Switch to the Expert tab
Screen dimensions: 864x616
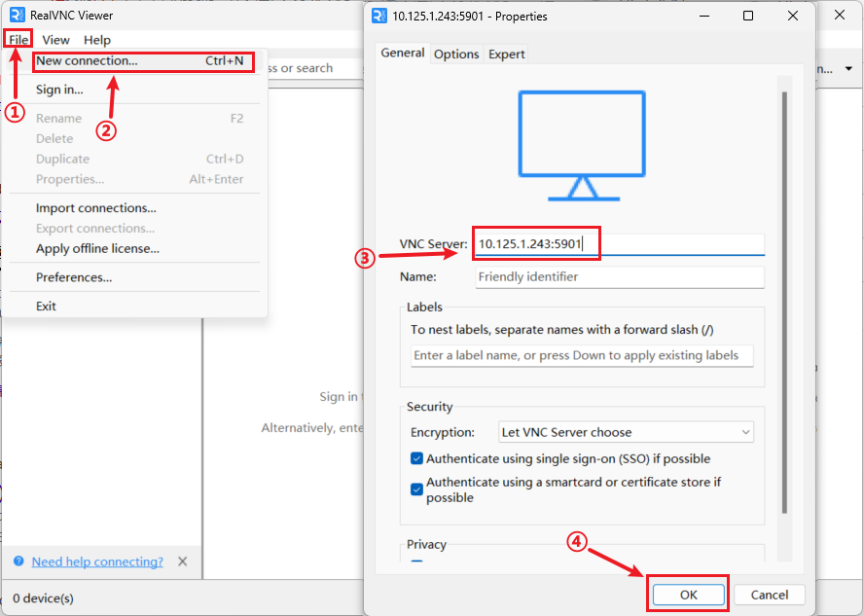coord(506,54)
